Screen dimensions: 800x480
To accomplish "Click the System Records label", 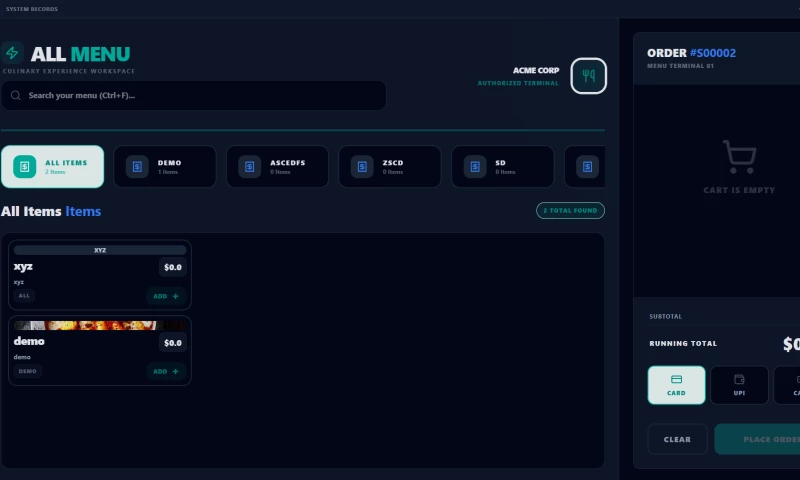I will coord(32,9).
